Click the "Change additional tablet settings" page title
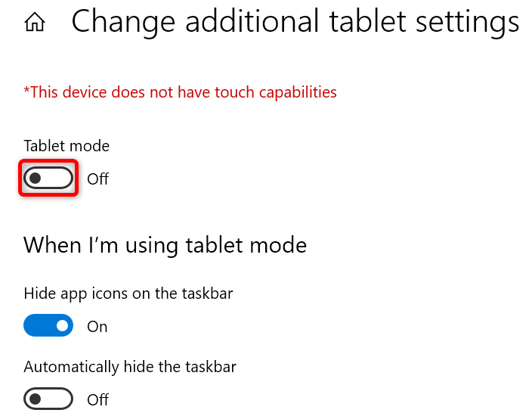The image size is (532, 416). pos(295,22)
